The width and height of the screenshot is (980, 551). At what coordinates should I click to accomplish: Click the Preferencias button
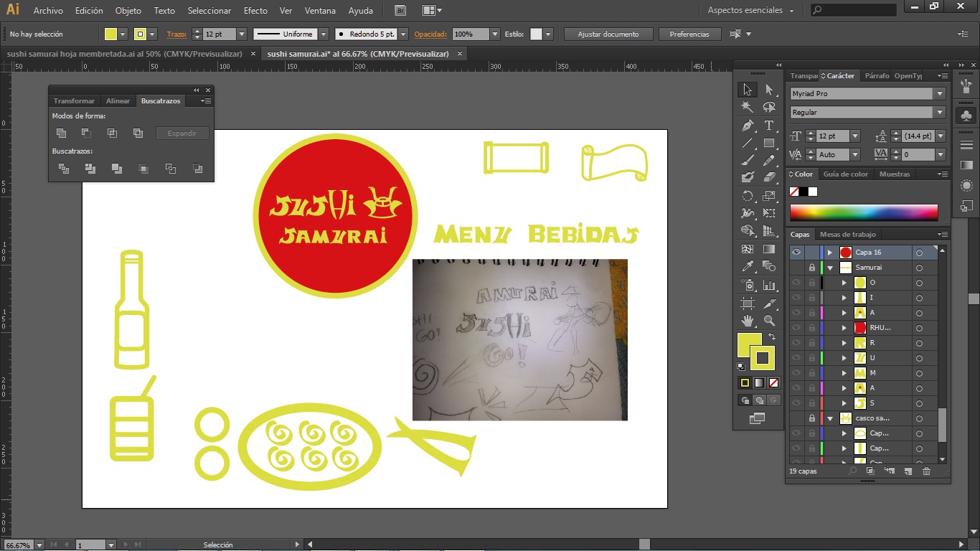click(x=689, y=34)
